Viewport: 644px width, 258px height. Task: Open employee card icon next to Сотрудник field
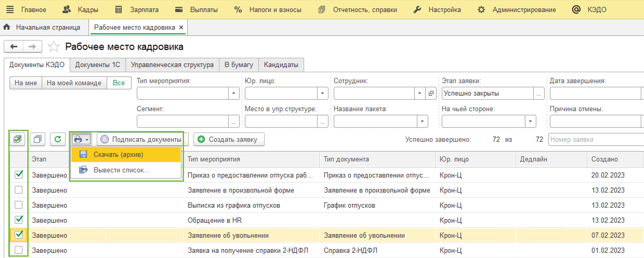coord(431,93)
